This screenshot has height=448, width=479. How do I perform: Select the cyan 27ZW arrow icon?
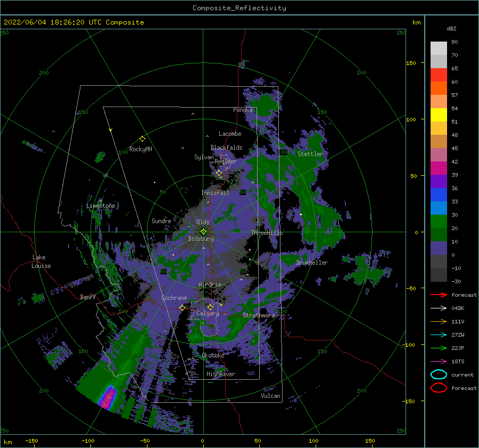point(439,335)
